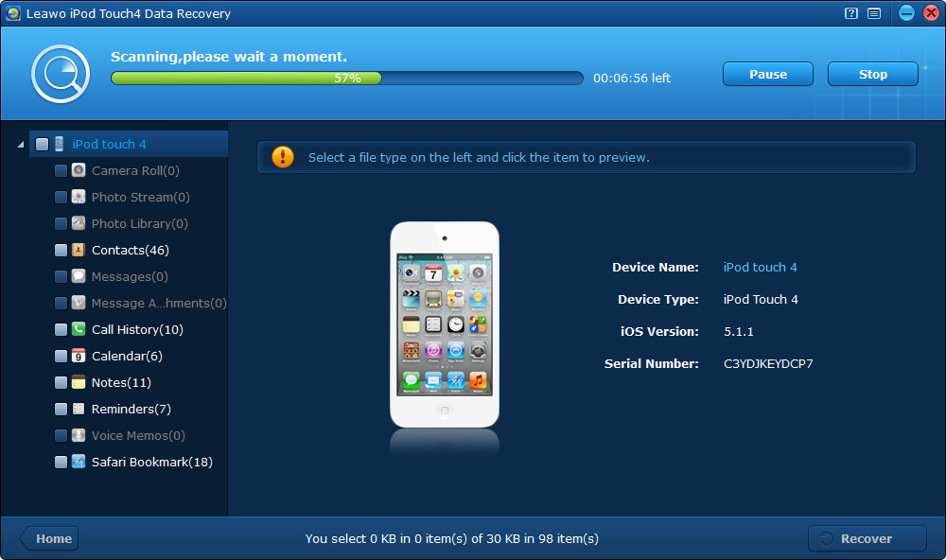Click the 00:06:56 left time remaining
Image resolution: width=946 pixels, height=560 pixels.
click(x=632, y=78)
